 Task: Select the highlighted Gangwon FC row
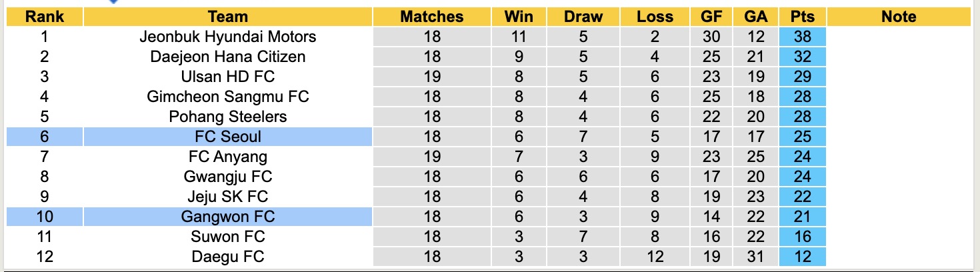click(227, 217)
